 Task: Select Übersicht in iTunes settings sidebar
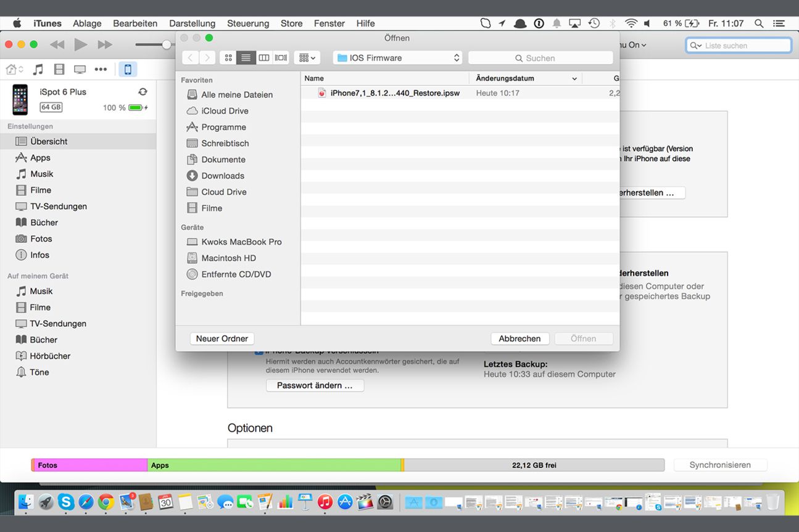pyautogui.click(x=78, y=141)
